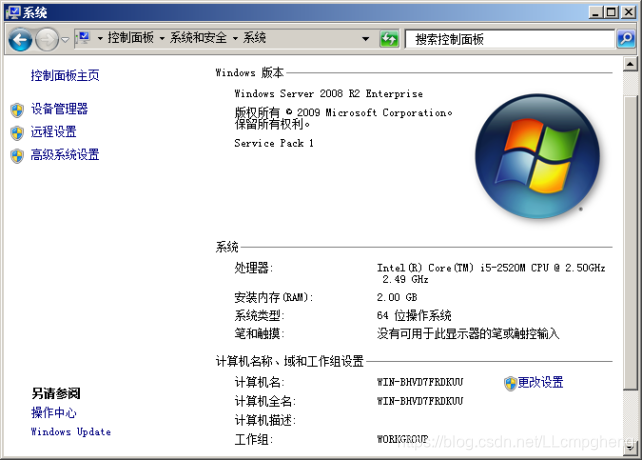Image resolution: width=643 pixels, height=460 pixels.
Task: Click Service Pack 1 text
Action: (274, 143)
